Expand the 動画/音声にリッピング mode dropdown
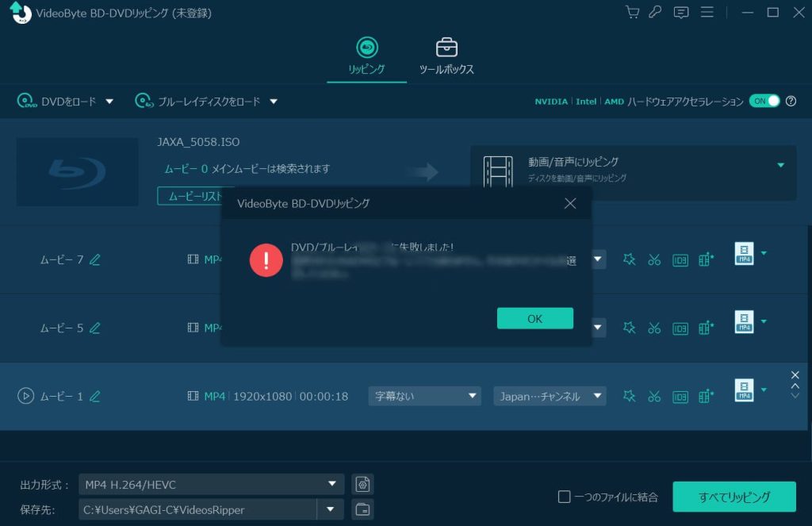Image resolution: width=812 pixels, height=526 pixels. (780, 165)
